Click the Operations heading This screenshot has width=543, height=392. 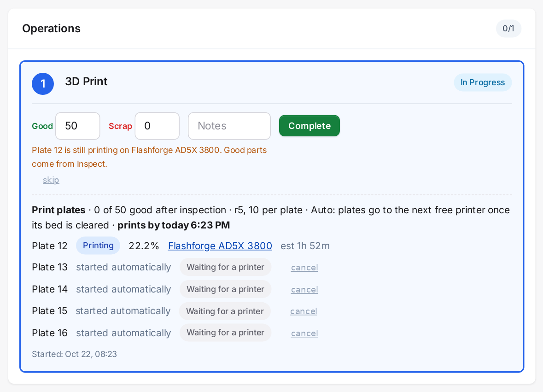(51, 29)
